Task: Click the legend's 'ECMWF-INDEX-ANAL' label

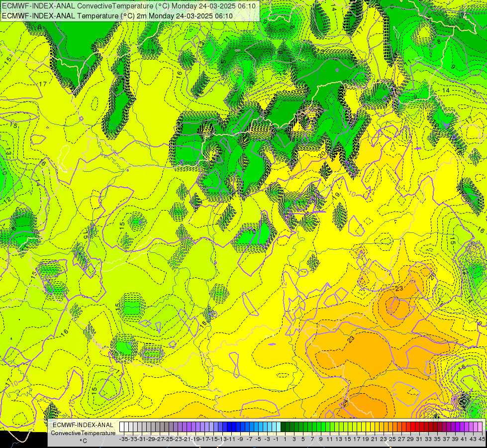Action: [83, 425]
